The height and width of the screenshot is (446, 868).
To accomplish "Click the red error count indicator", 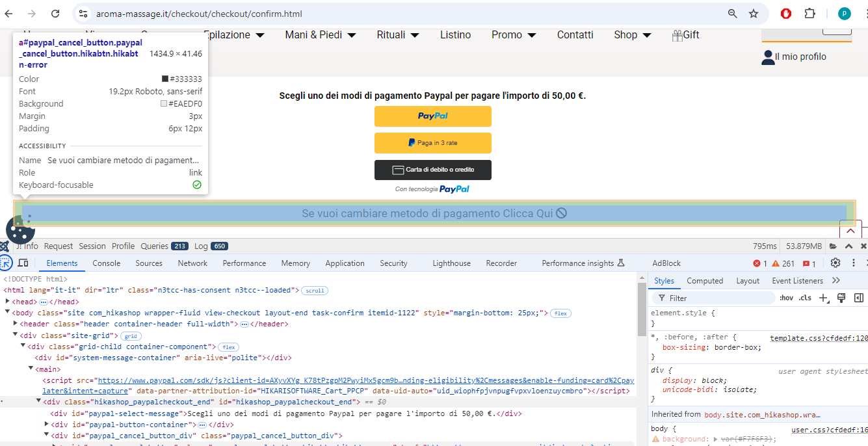I will click(760, 263).
